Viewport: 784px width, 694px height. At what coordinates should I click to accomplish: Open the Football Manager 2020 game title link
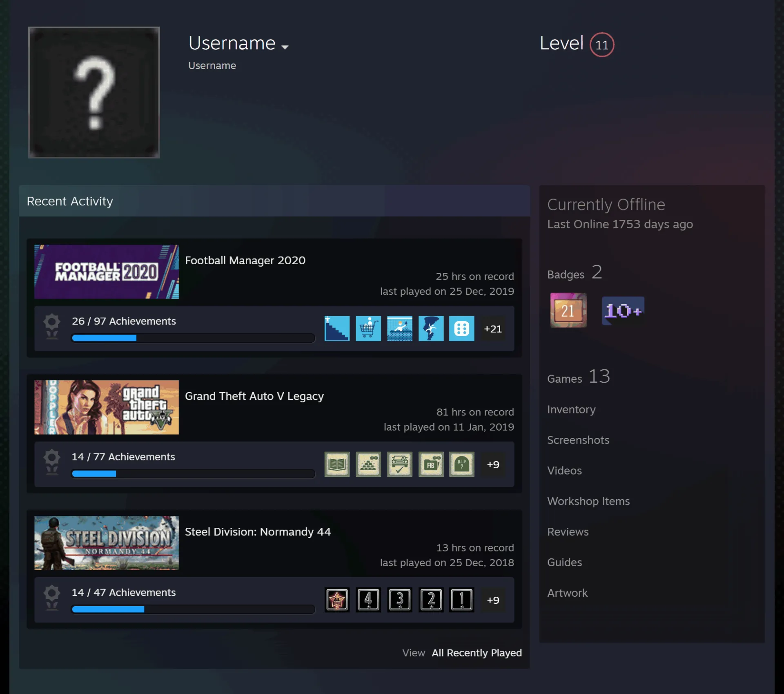tap(245, 260)
